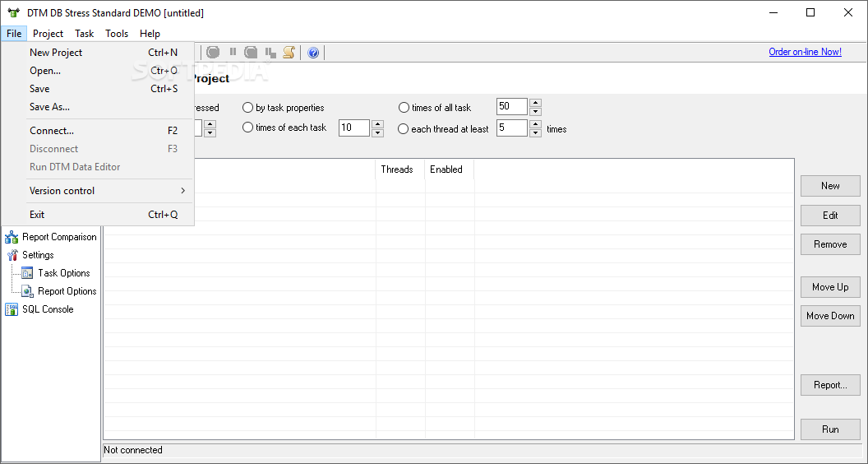The width and height of the screenshot is (868, 464).
Task: Click the Report... button
Action: click(x=830, y=385)
